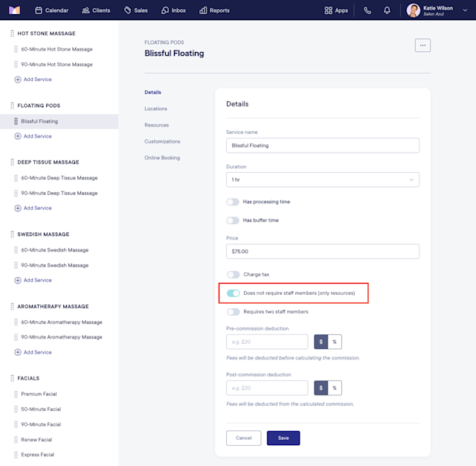
Task: Open the 60-Minute Aromatherapy Massage service
Action: click(x=62, y=322)
